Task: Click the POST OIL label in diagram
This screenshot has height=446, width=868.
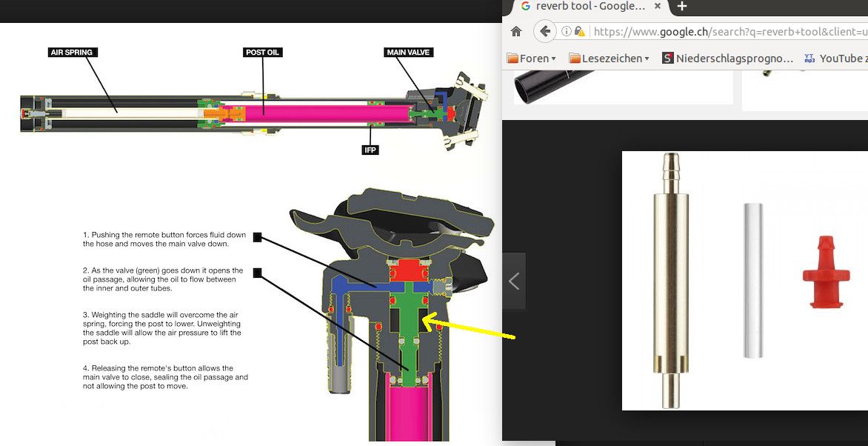Action: (263, 53)
